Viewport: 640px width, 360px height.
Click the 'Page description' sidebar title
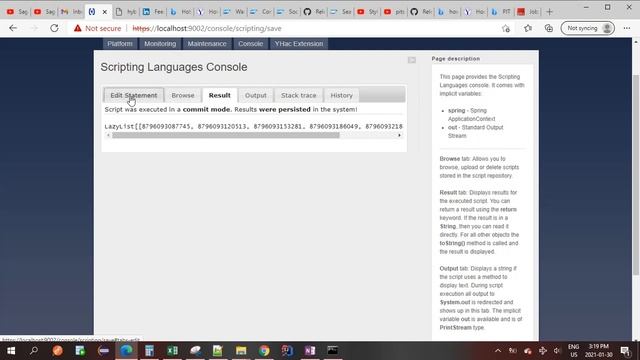(x=456, y=59)
